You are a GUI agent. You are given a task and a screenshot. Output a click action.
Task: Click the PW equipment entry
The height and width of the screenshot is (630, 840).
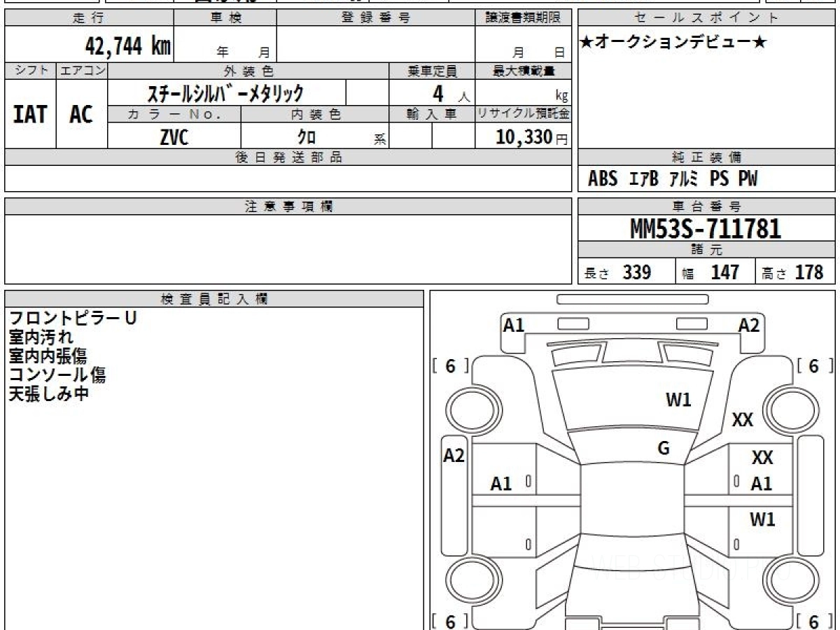[x=748, y=179]
